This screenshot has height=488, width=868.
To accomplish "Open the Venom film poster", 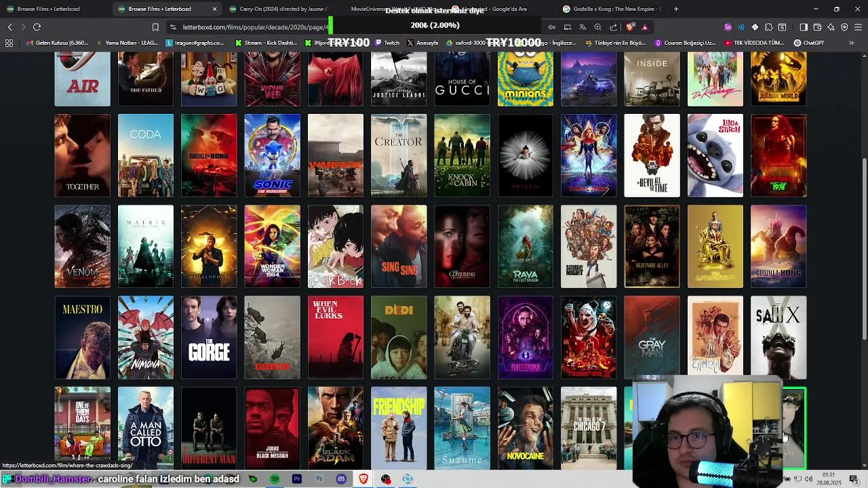I will (82, 246).
